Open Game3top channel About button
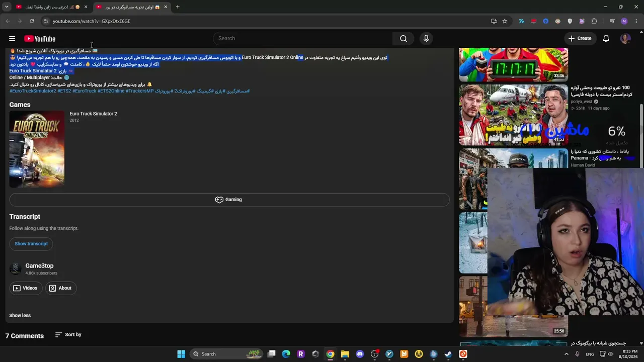This screenshot has width=644, height=362. [x=60, y=288]
